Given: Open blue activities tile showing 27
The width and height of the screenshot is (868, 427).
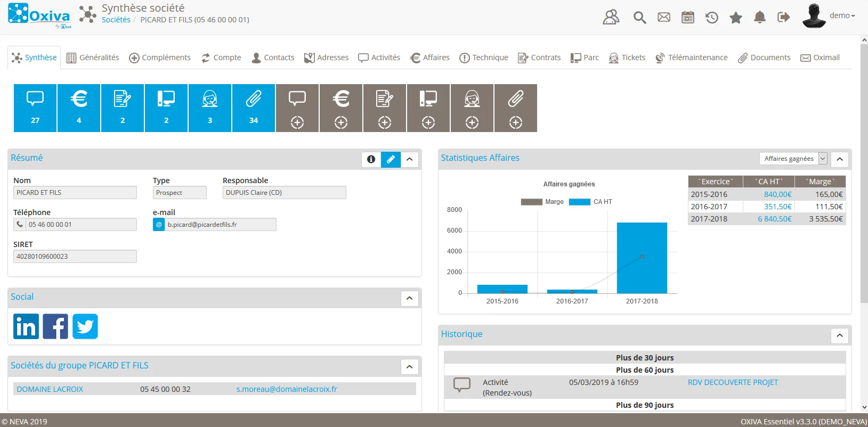Looking at the screenshot, I should (35, 108).
